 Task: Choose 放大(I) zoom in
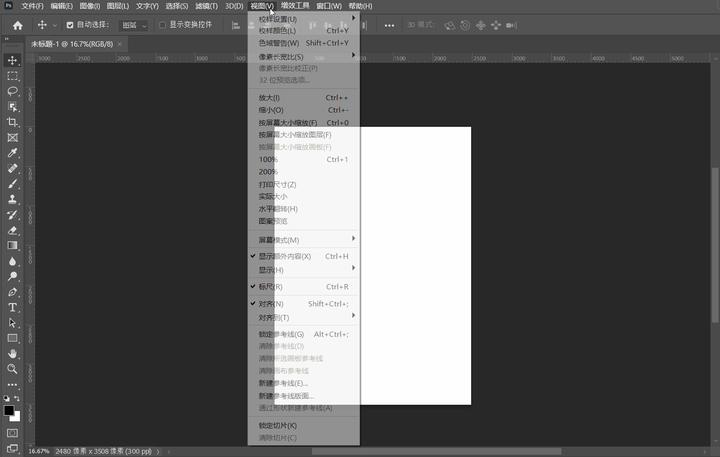coord(304,98)
